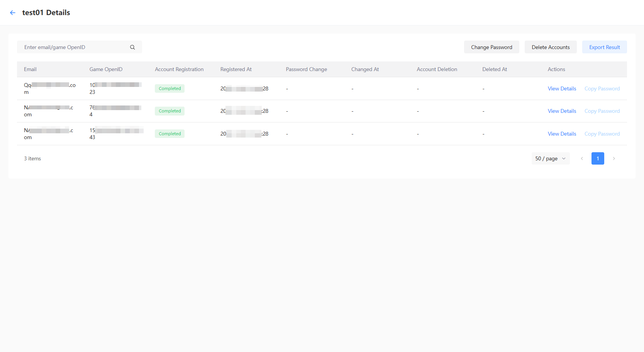This screenshot has width=644, height=352.
Task: Click the next page chevron
Action: click(x=614, y=158)
